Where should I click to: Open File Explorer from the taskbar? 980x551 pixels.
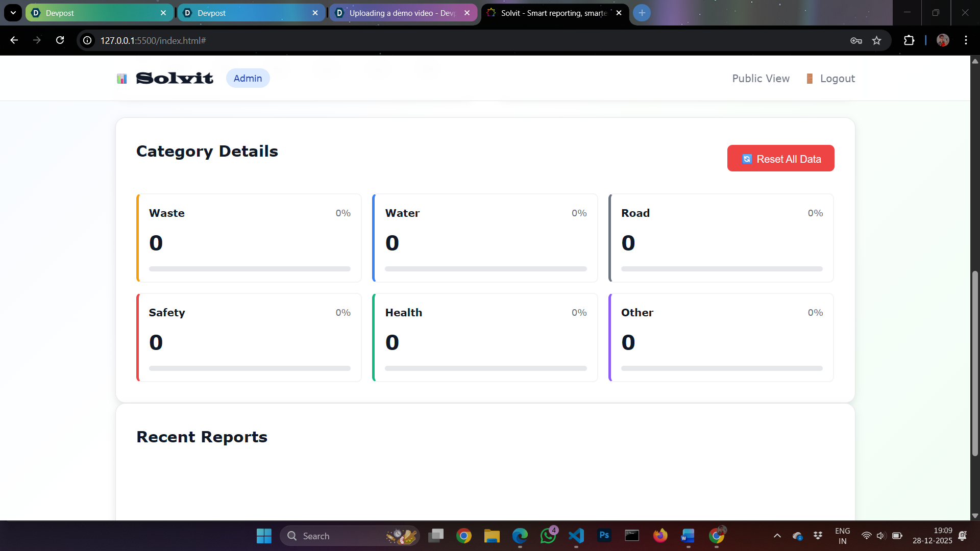coord(492,536)
